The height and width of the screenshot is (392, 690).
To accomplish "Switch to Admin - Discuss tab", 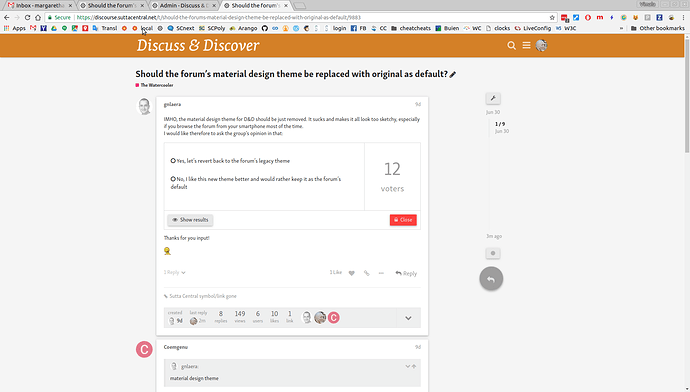I will click(184, 6).
